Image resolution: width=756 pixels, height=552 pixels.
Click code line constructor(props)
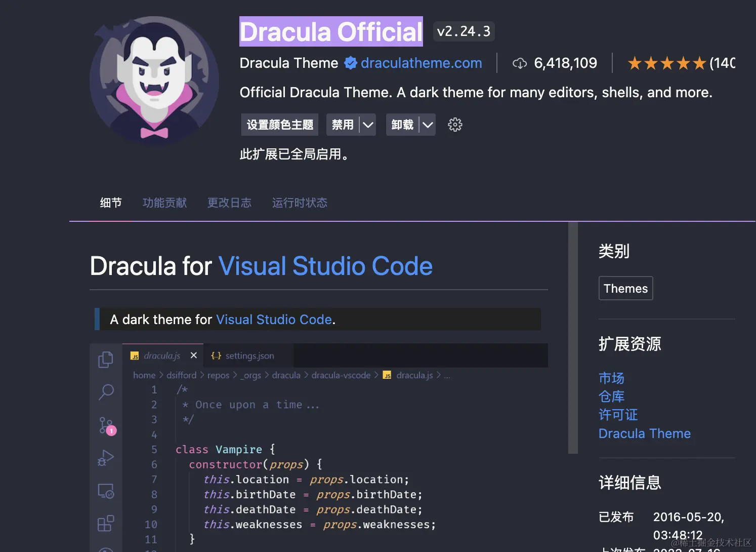(x=256, y=464)
